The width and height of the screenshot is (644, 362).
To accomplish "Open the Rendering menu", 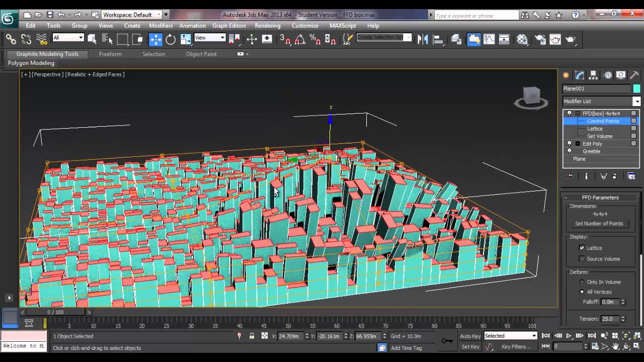I will (x=268, y=26).
